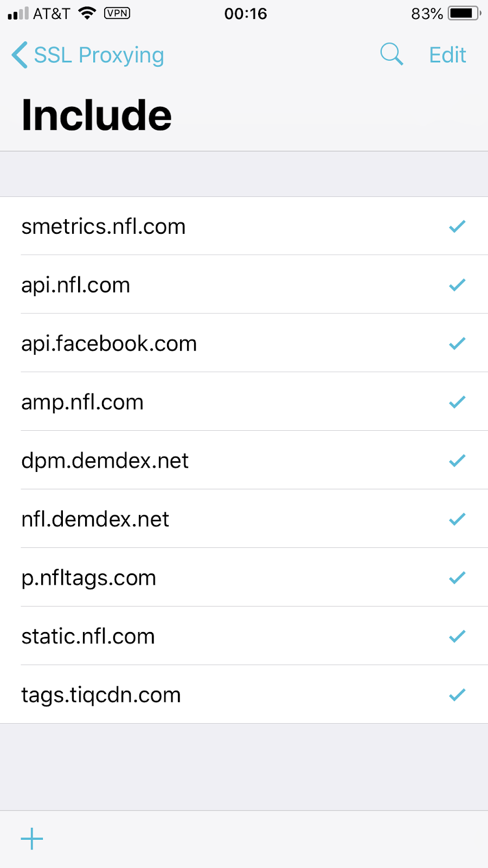Tap the plus icon to add host
The height and width of the screenshot is (868, 488).
point(32,839)
